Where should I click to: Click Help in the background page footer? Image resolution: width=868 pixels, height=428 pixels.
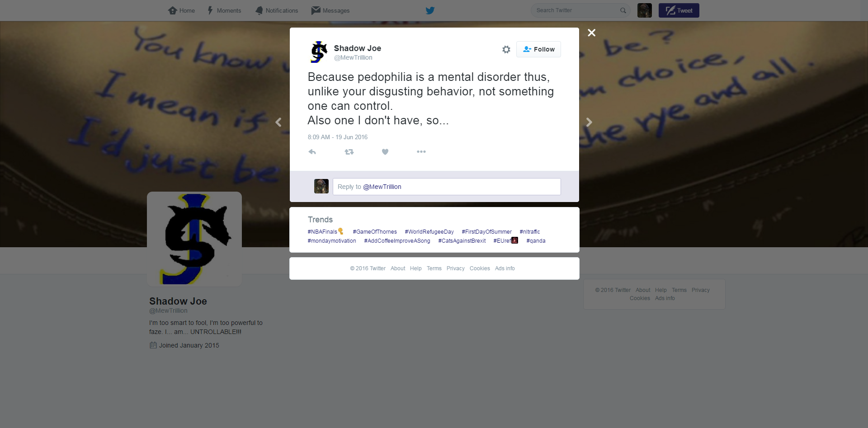pos(661,290)
